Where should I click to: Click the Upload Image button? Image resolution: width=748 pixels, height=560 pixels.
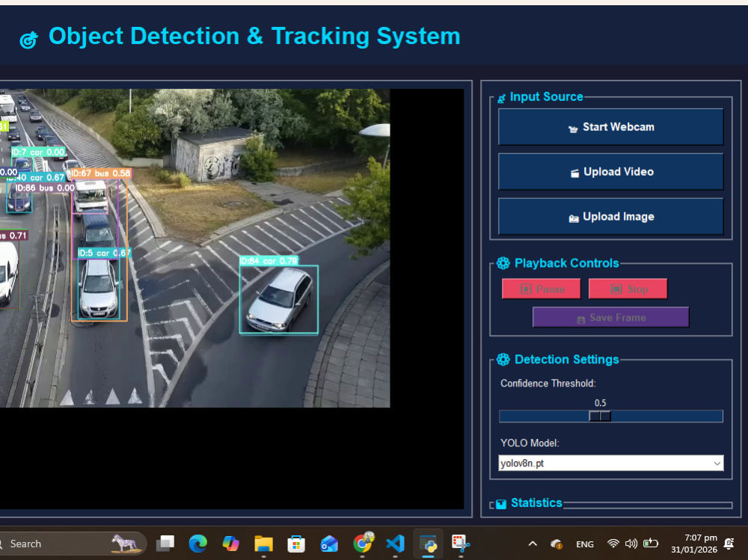click(610, 217)
